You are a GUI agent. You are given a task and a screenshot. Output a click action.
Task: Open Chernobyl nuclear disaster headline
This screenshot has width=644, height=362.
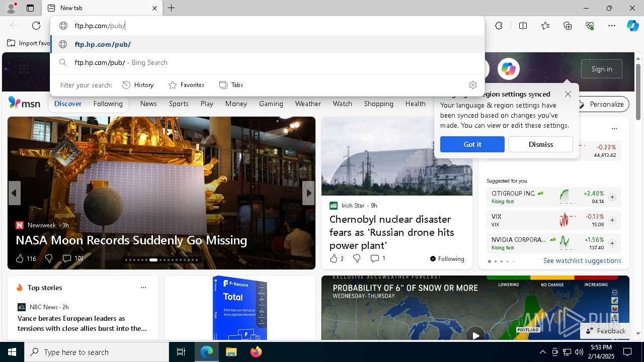pyautogui.click(x=392, y=232)
